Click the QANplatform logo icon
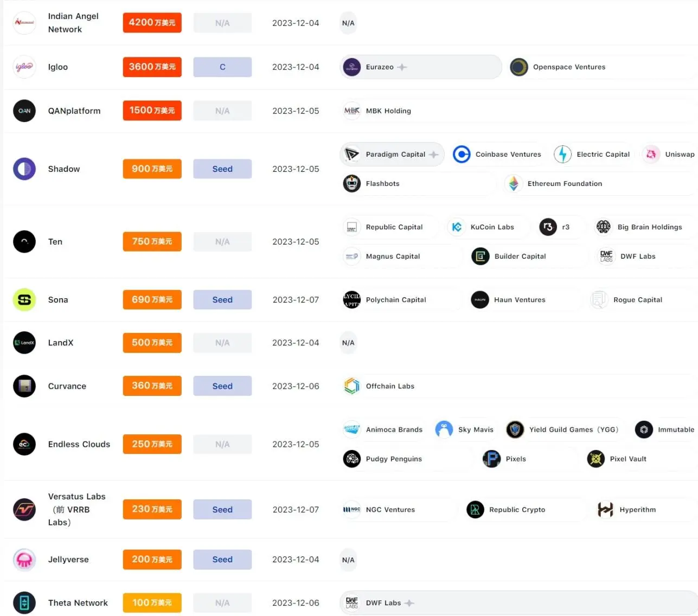The width and height of the screenshot is (698, 616). click(24, 111)
